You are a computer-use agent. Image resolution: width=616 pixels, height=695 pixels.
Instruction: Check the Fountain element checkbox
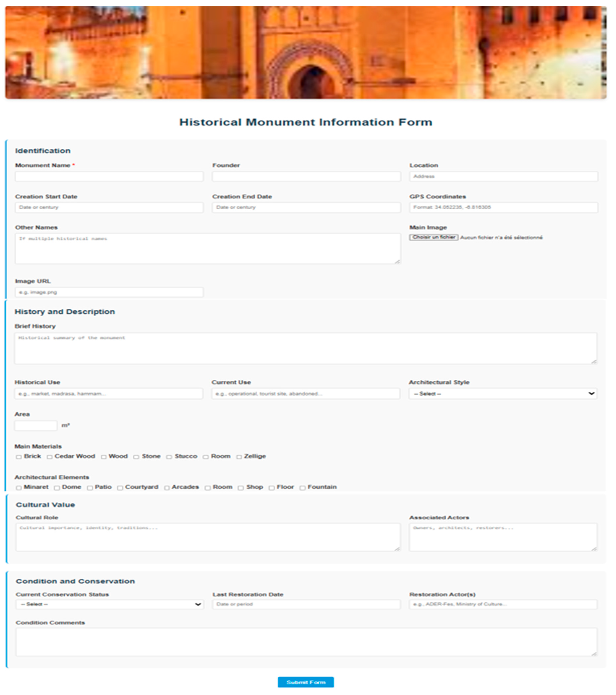point(302,488)
